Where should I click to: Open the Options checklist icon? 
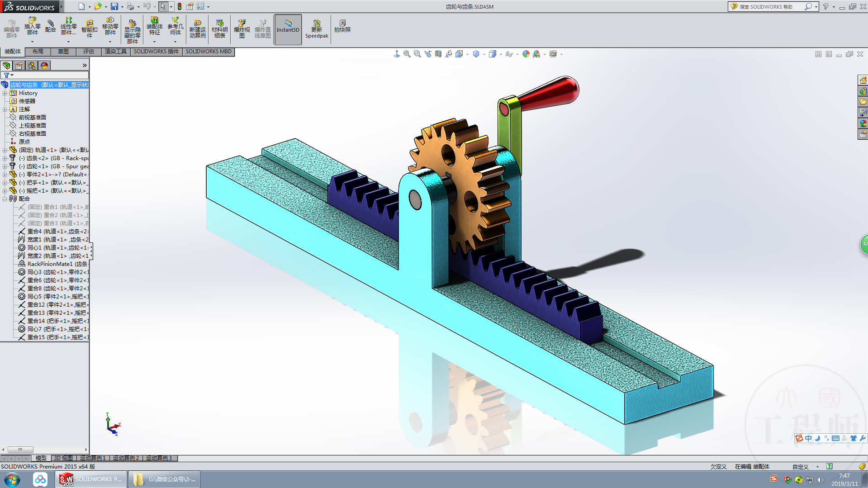tap(200, 6)
